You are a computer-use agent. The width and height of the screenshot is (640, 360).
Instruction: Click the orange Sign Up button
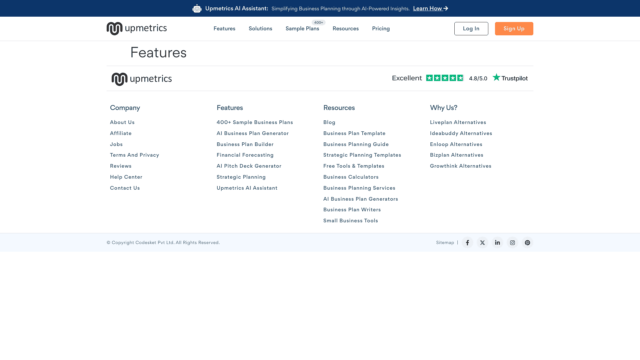click(x=514, y=29)
